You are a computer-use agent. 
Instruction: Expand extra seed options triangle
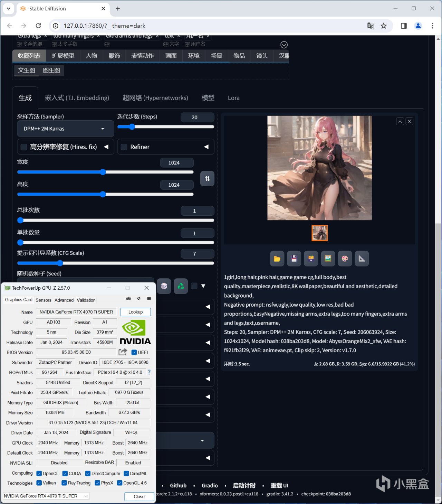click(x=203, y=286)
